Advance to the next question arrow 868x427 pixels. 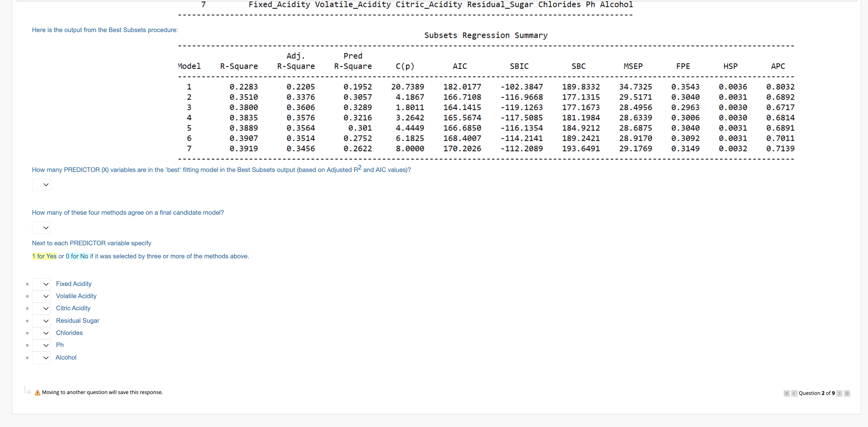(839, 393)
